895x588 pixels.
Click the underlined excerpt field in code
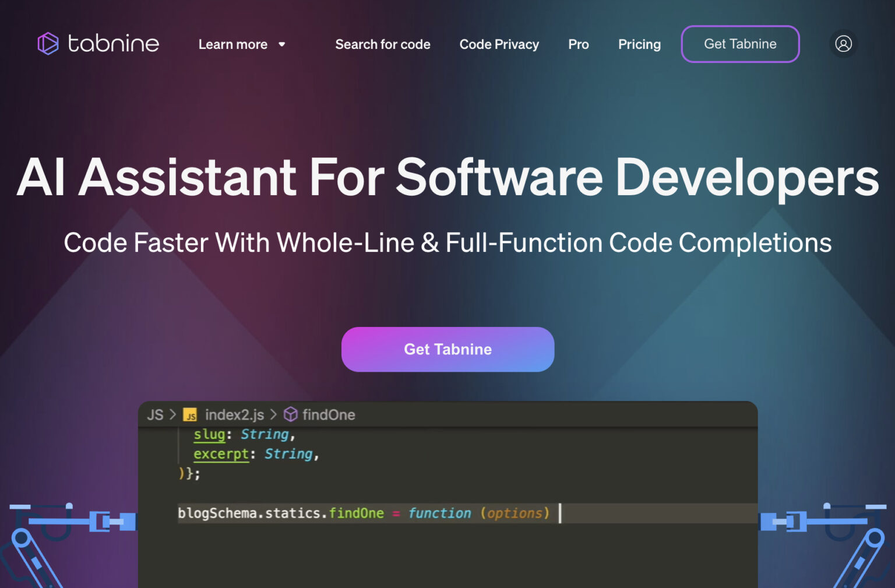[220, 454]
